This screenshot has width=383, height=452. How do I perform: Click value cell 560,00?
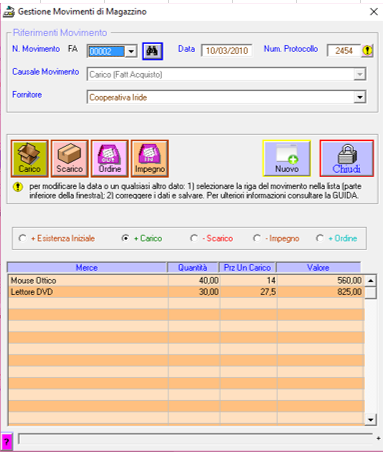coord(321,280)
